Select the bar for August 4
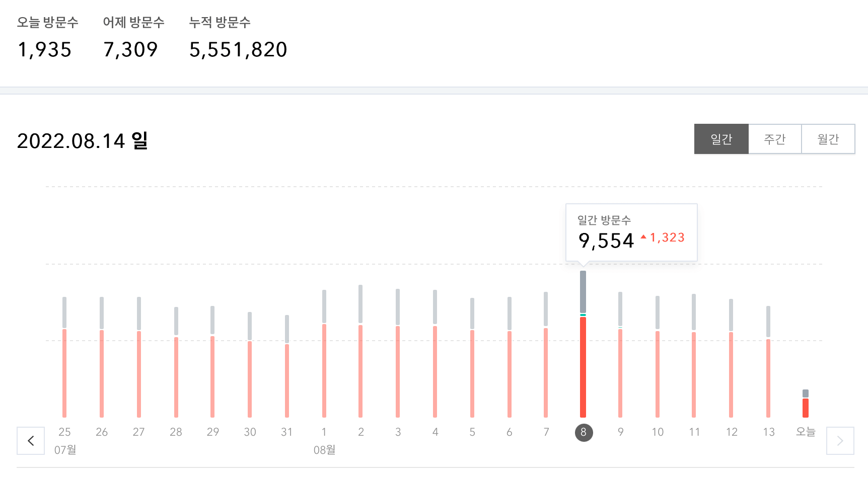 click(435, 354)
